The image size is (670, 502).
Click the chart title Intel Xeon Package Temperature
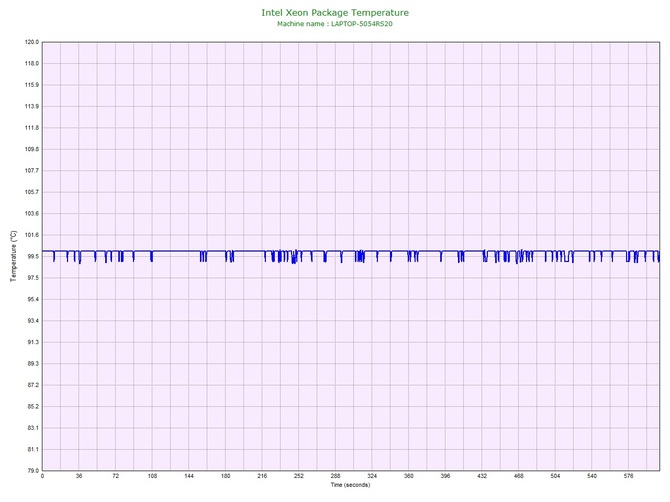[335, 13]
